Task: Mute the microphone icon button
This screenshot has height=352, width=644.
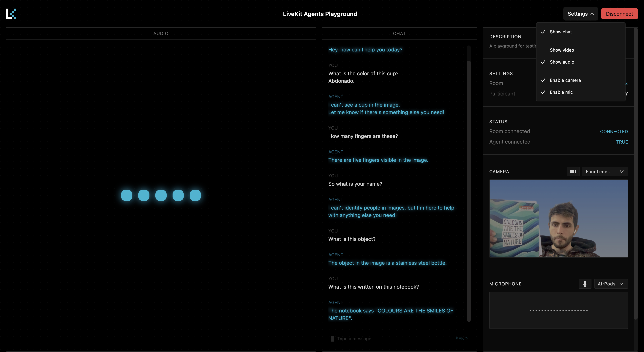Action: pos(585,284)
